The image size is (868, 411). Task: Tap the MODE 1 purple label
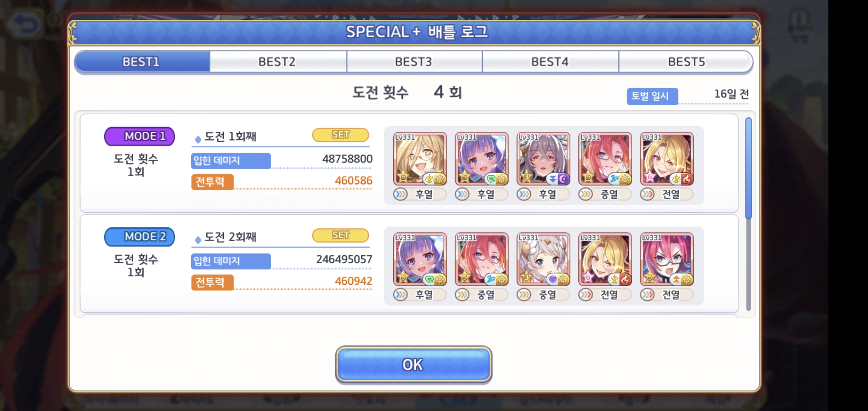click(139, 136)
